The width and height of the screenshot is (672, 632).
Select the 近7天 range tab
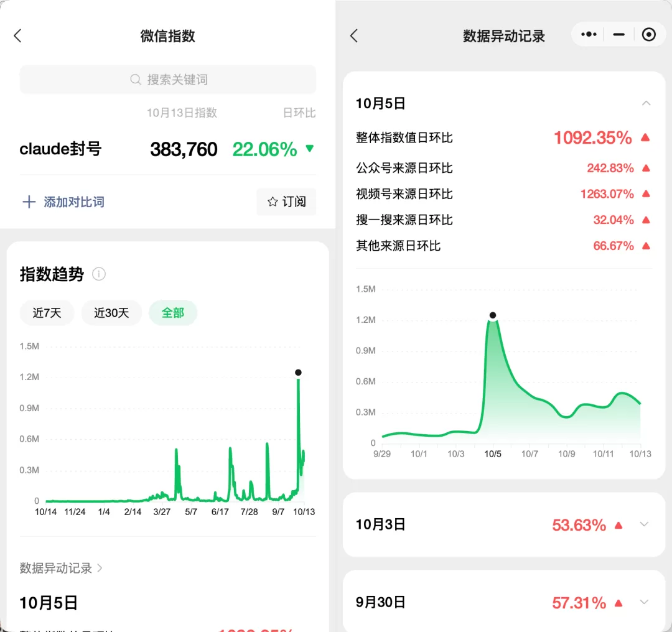(47, 314)
